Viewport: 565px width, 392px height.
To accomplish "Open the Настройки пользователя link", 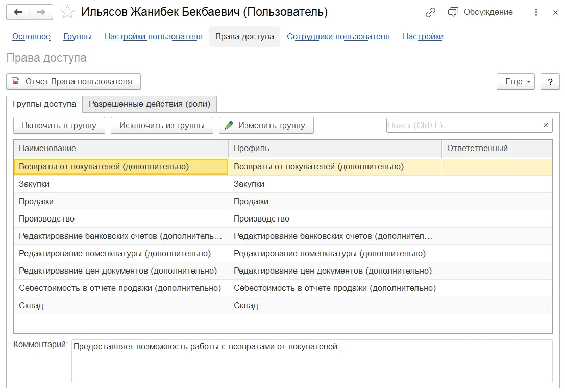I will click(154, 36).
